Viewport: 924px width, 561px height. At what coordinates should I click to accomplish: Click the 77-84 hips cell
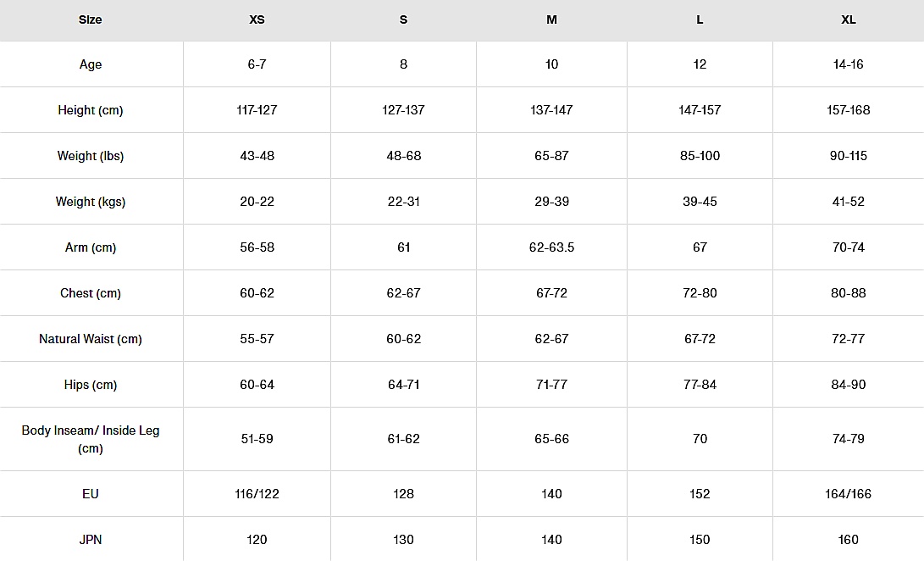click(700, 385)
